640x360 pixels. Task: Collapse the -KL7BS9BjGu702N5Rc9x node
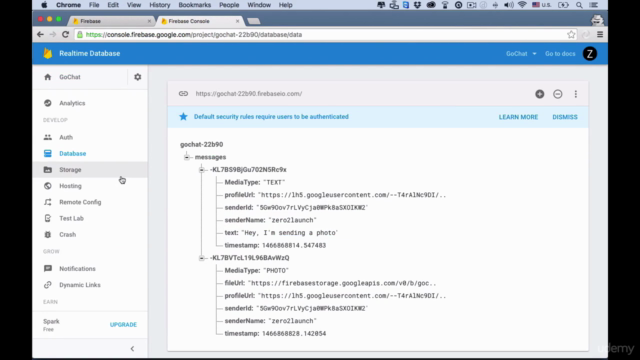(201, 169)
